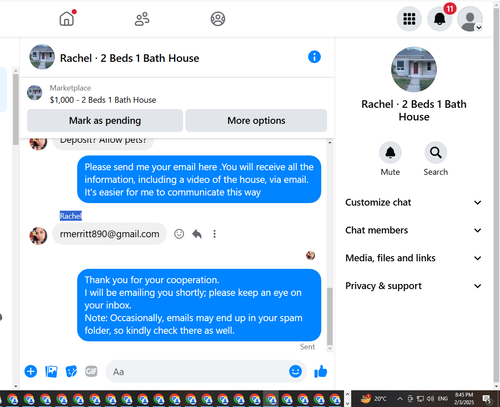Screen dimensions: 500x407
Task: Click the Please send me your email message
Action: pyautogui.click(x=199, y=179)
